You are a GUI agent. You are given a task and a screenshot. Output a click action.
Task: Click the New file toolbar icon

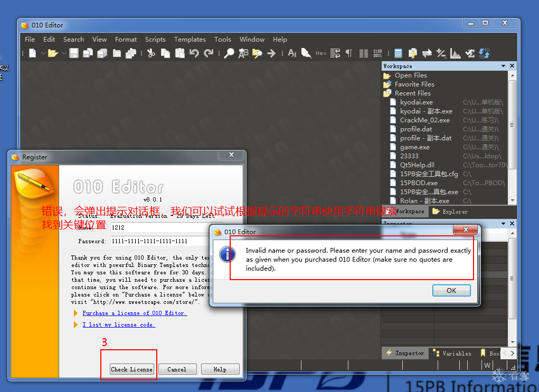click(33, 53)
